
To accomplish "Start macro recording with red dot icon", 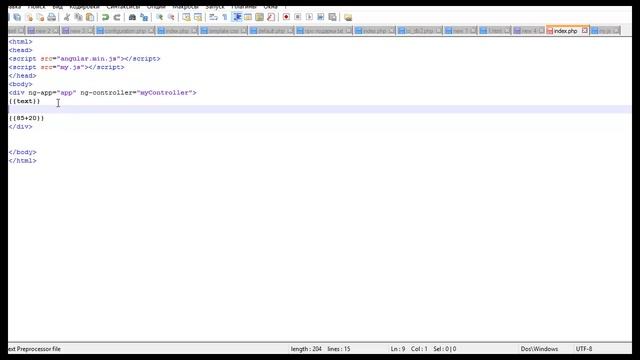I will [286, 17].
